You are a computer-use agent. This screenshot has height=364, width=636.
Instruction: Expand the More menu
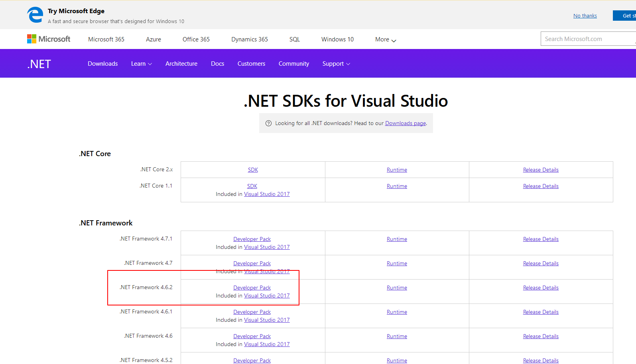(385, 39)
